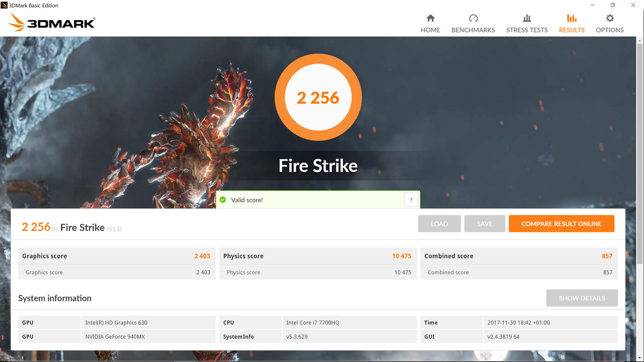This screenshot has height=362, width=644.
Task: Click the (V1.1) version label
Action: click(115, 228)
